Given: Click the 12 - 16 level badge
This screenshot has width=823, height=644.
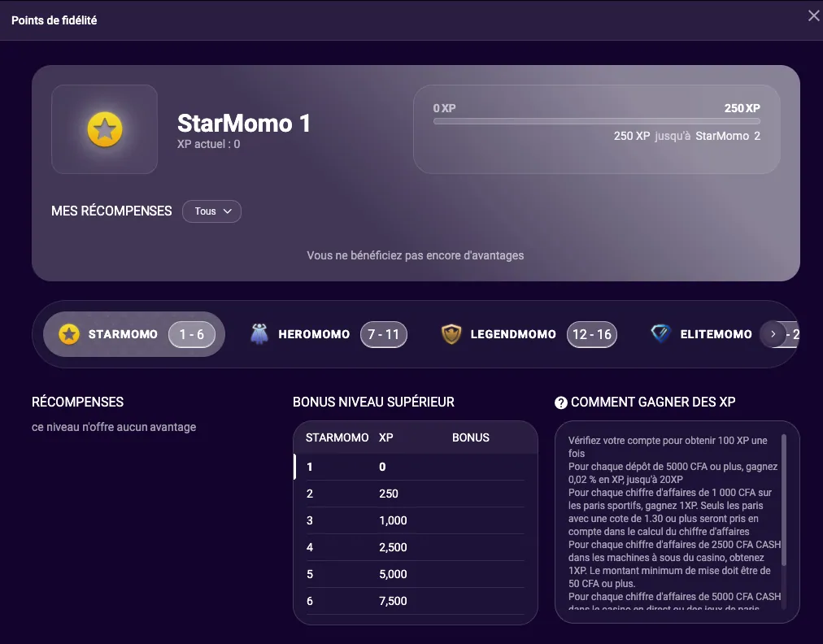Looking at the screenshot, I should [x=592, y=334].
